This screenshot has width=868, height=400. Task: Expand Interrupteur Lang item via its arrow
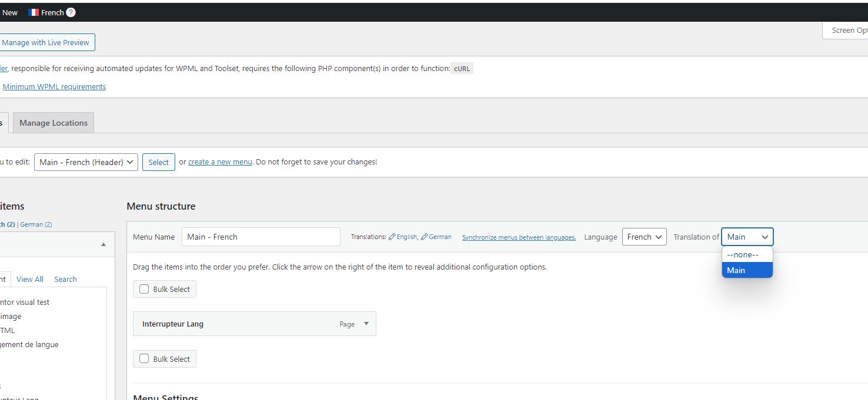[366, 324]
